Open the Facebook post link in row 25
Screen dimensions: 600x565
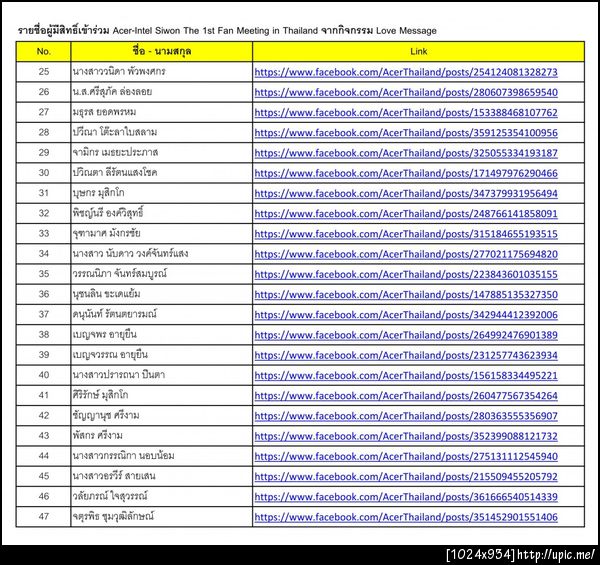tap(406, 72)
